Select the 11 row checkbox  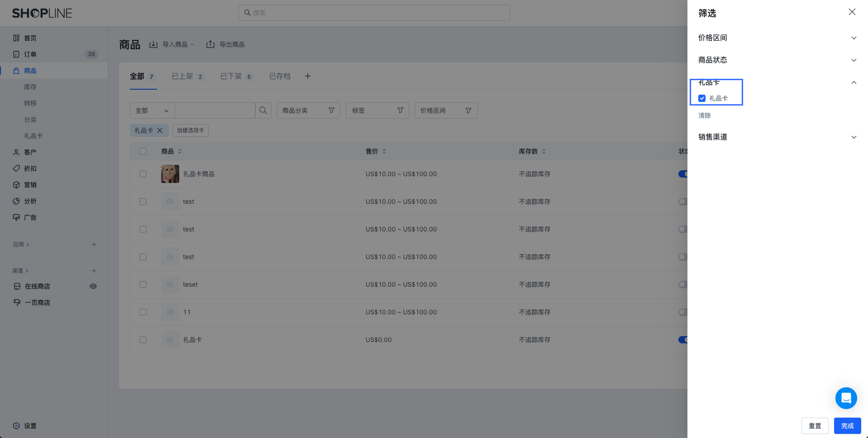tap(143, 312)
